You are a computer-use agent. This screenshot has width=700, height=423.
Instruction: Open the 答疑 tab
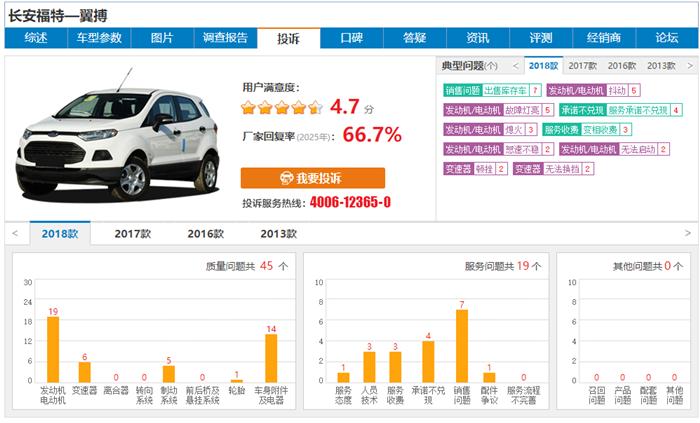[415, 38]
